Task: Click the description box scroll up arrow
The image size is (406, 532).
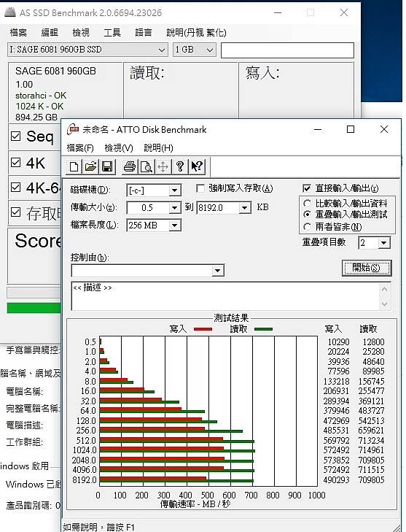Action: click(384, 290)
